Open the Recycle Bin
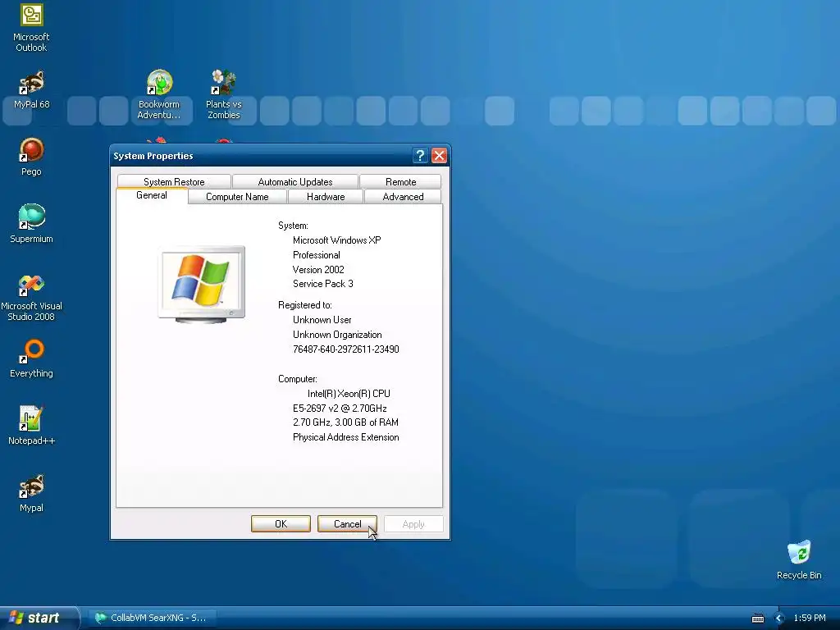The width and height of the screenshot is (840, 630). click(799, 560)
